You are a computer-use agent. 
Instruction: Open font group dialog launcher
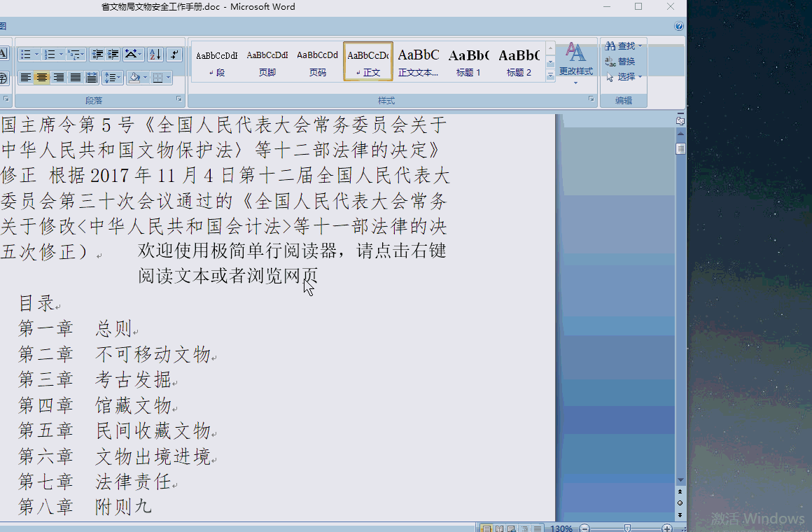click(x=6, y=99)
